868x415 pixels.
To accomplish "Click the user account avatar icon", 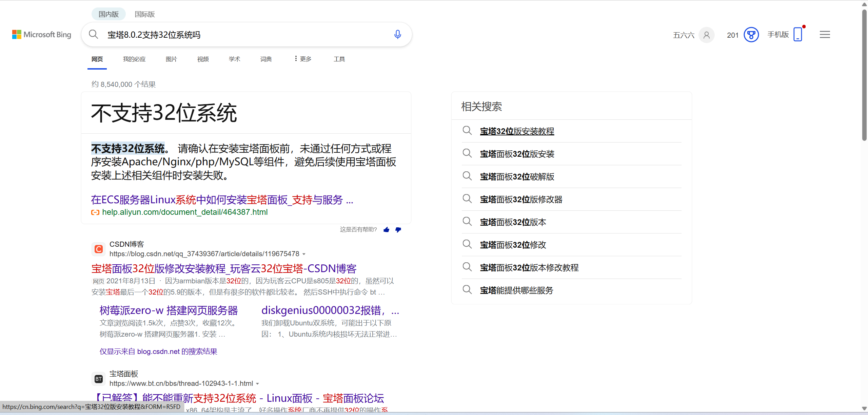I will click(707, 35).
